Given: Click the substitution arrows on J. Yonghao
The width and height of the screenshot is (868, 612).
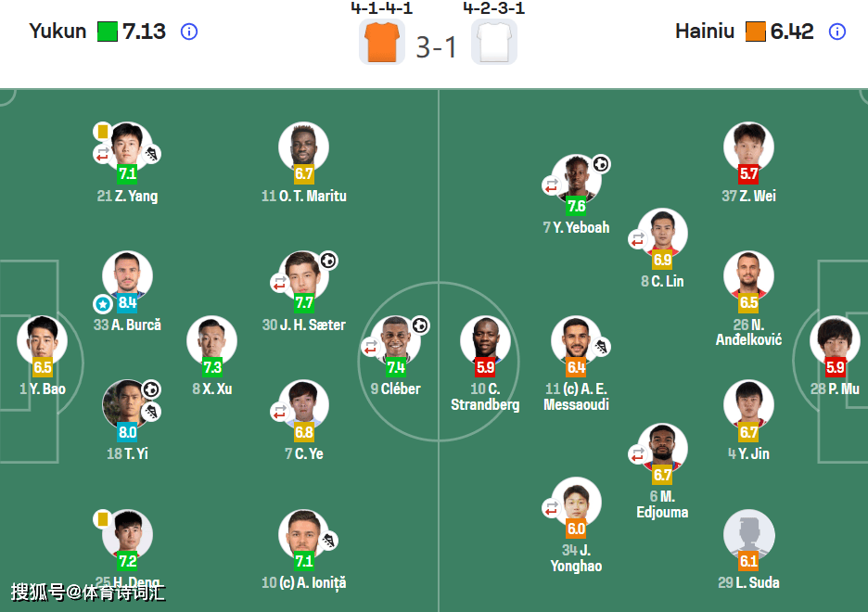Looking at the screenshot, I should point(550,508).
